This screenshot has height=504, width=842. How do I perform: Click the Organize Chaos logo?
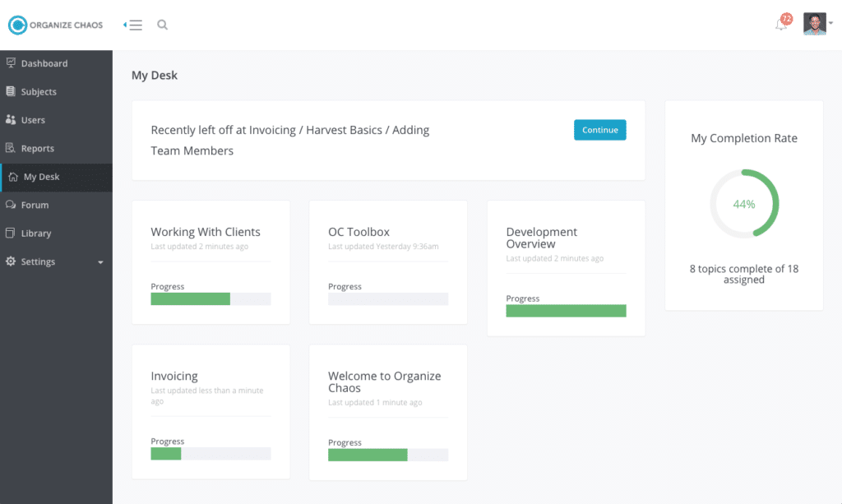click(x=54, y=25)
